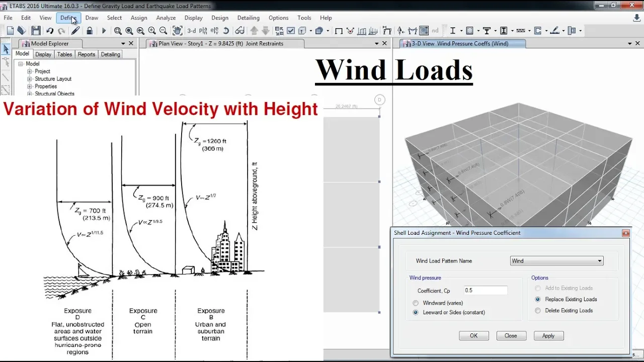The width and height of the screenshot is (644, 362).
Task: Open the Analyze menu
Action: tap(166, 18)
